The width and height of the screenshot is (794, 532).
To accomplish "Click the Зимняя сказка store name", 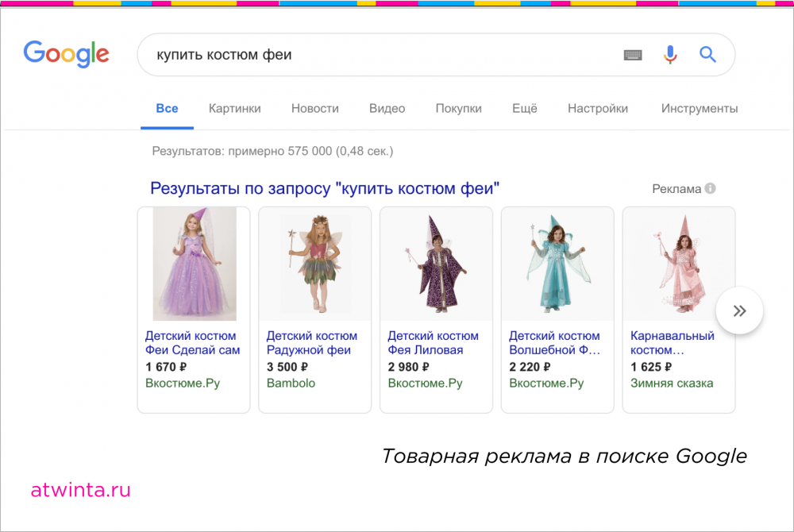I will [672, 384].
